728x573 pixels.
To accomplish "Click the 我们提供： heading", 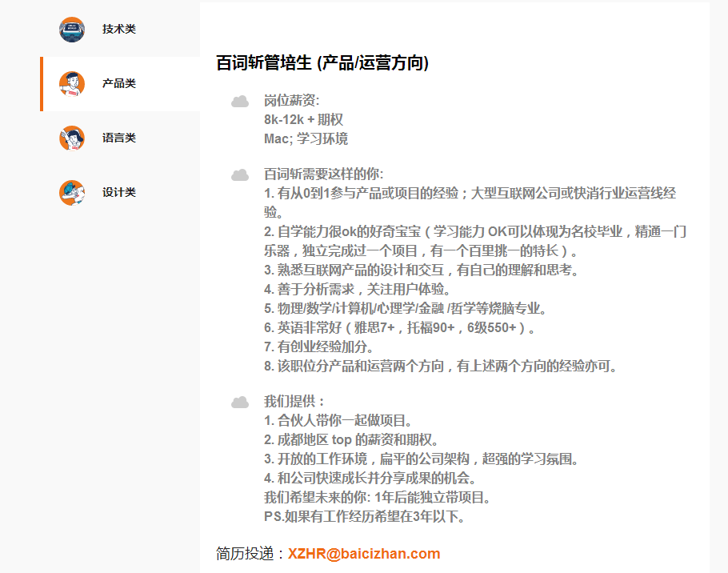I will pos(294,401).
